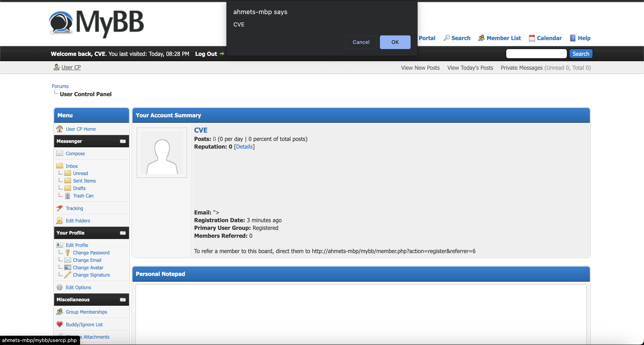644x345 pixels.
Task: Click the Inbox folder icon
Action: [x=59, y=165]
